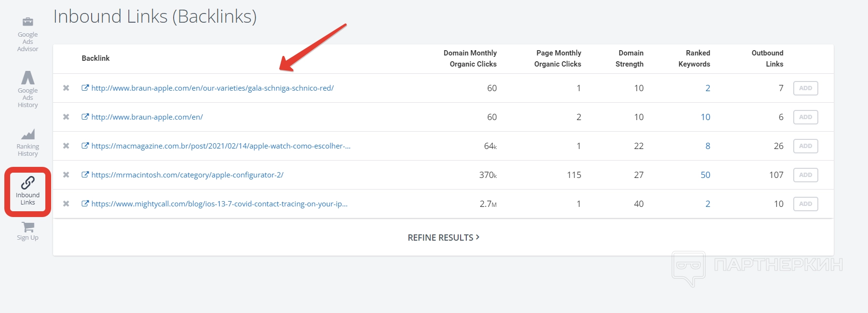The image size is (868, 313).
Task: Sort by Domain Strength column header
Action: click(630, 58)
